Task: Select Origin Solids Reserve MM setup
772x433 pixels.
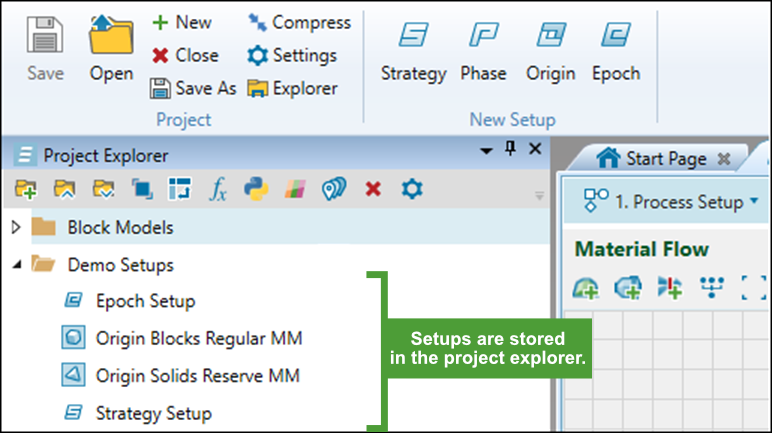Action: pyautogui.click(x=197, y=376)
